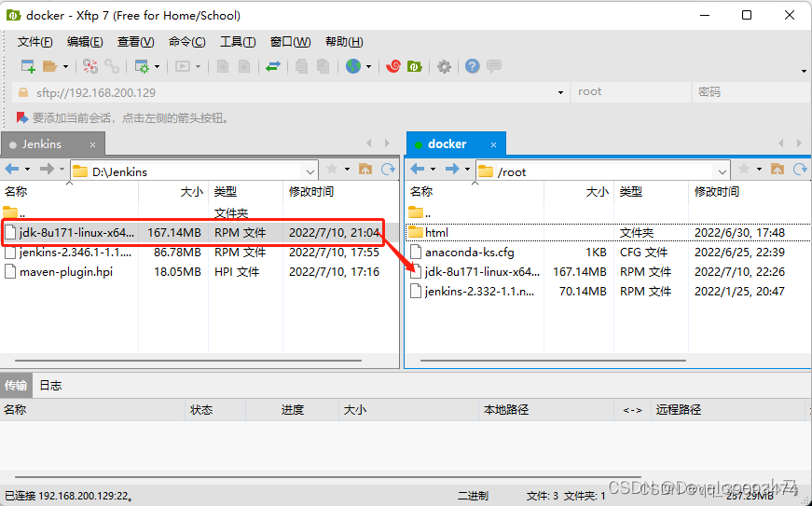Switch to the 传输 transfers tab

click(x=16, y=386)
